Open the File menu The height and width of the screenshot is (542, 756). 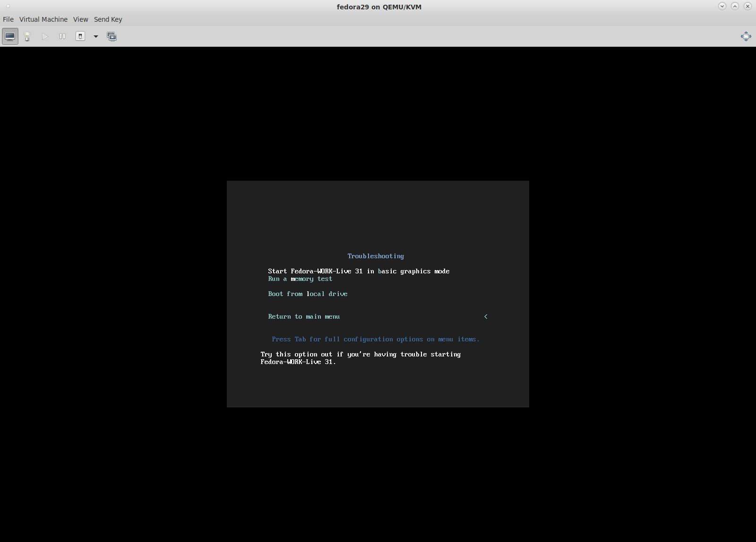tap(8, 19)
